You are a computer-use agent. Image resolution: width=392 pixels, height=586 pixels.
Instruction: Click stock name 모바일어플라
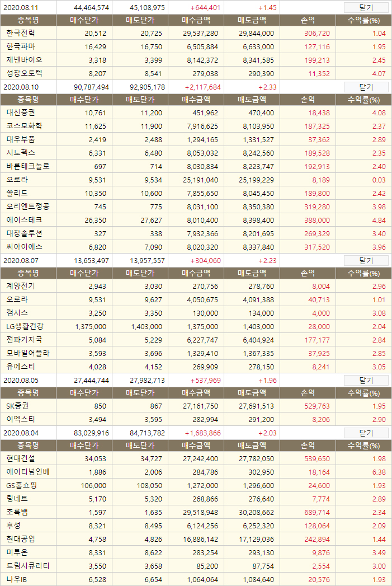tap(28, 354)
